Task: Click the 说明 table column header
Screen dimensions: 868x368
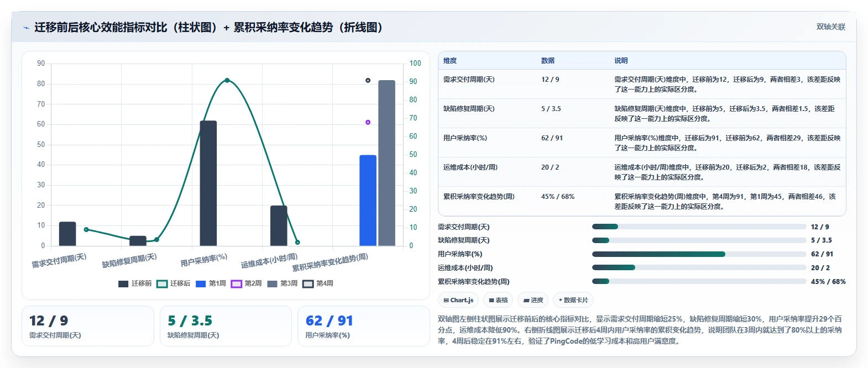Action: (621, 61)
